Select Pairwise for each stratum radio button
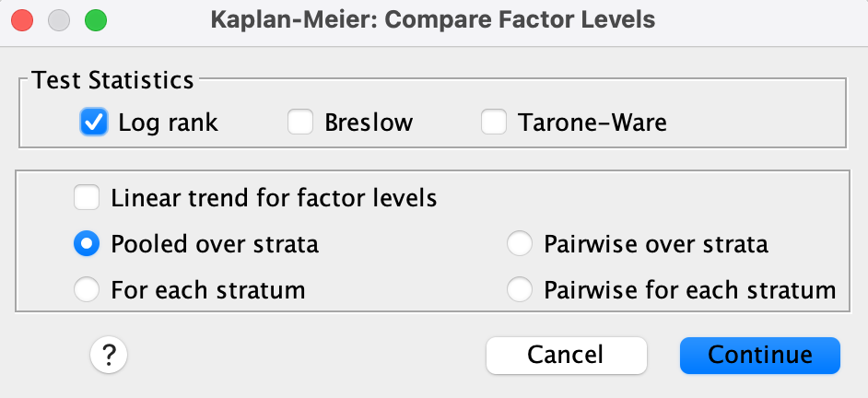Image resolution: width=868 pixels, height=398 pixels. pyautogui.click(x=521, y=290)
